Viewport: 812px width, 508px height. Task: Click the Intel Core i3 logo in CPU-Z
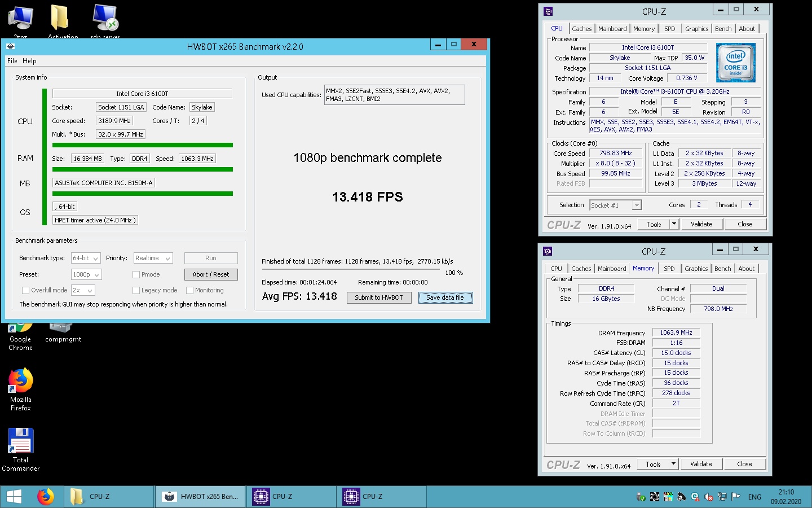pos(735,63)
